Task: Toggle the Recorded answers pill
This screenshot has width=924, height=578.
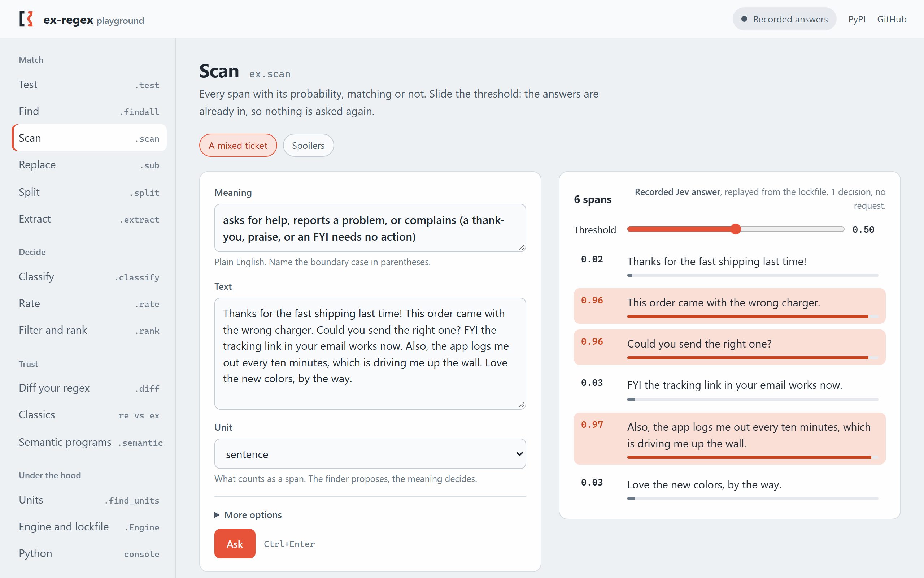Action: (x=784, y=19)
